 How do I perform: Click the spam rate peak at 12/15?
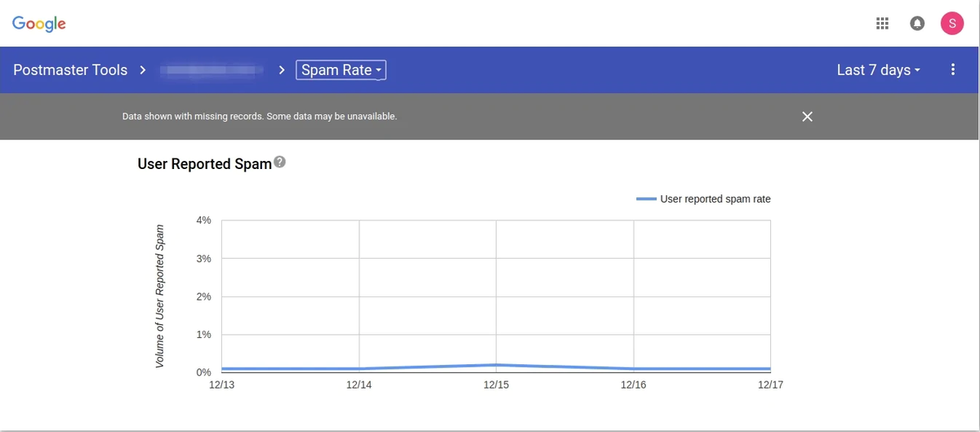497,365
